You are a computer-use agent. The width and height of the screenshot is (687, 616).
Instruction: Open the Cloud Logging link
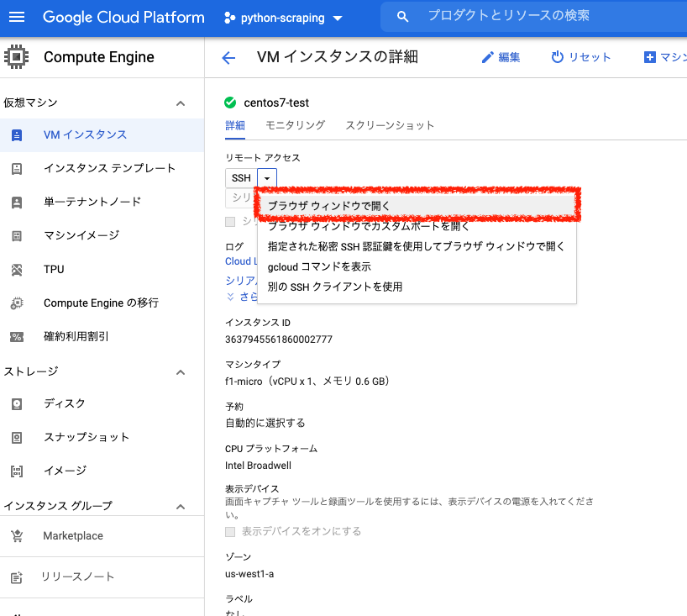pos(240,261)
